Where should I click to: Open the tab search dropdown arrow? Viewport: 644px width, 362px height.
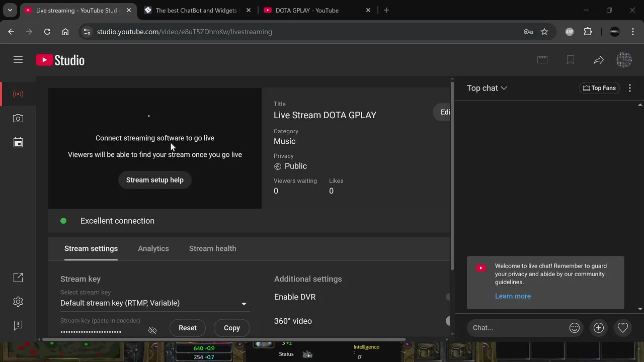[x=10, y=10]
